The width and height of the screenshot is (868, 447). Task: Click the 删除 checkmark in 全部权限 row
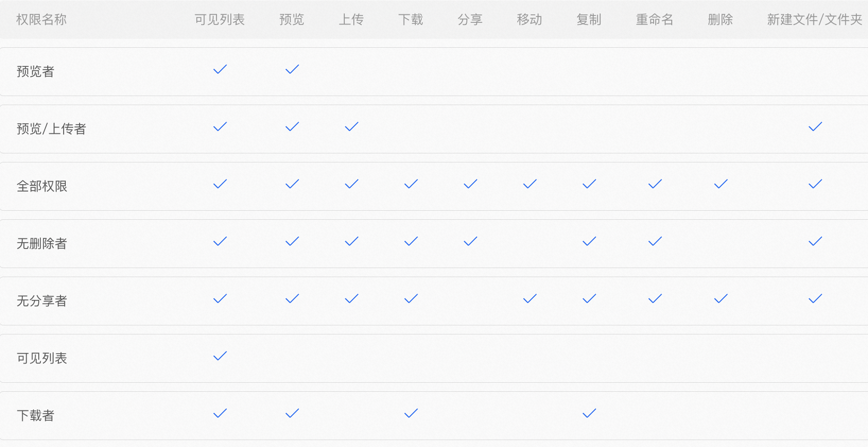pyautogui.click(x=721, y=184)
